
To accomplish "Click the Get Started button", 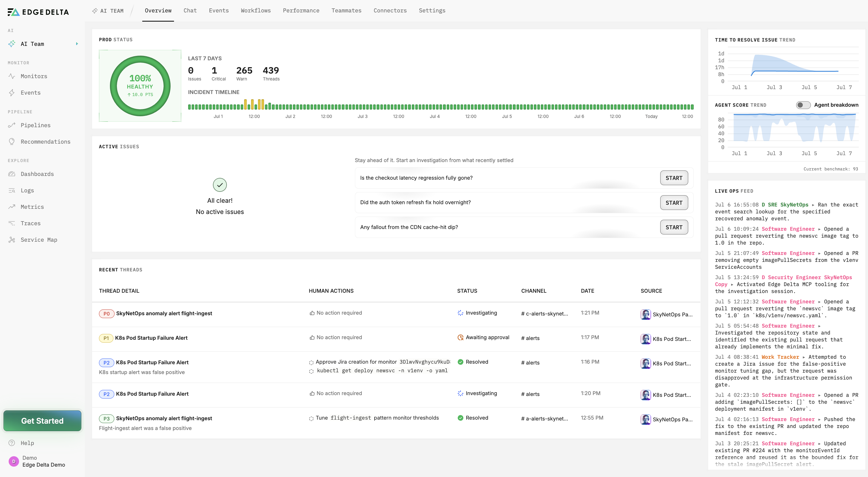I will click(x=42, y=421).
